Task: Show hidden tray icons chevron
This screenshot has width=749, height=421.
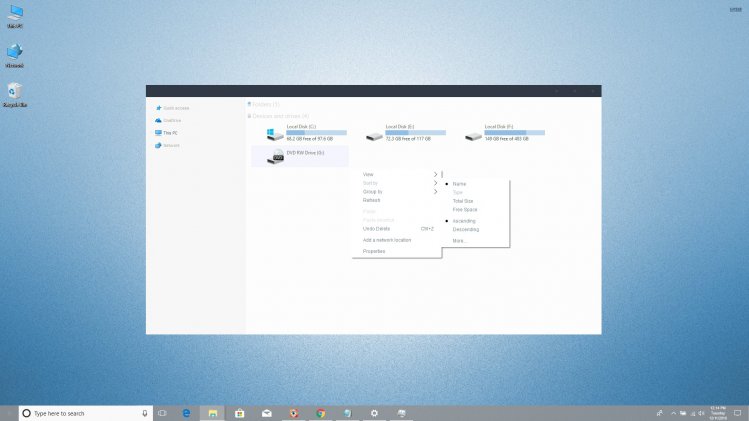Action: pyautogui.click(x=674, y=413)
